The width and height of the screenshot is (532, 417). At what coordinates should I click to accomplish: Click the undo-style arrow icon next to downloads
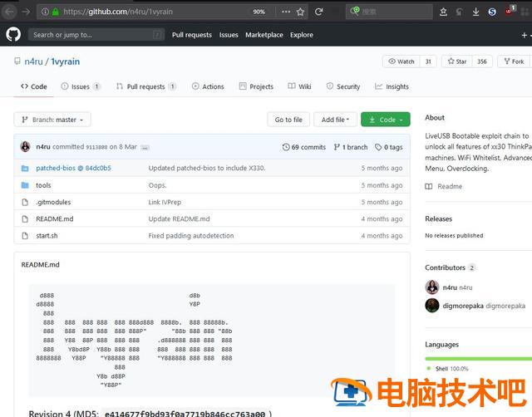pos(459,12)
